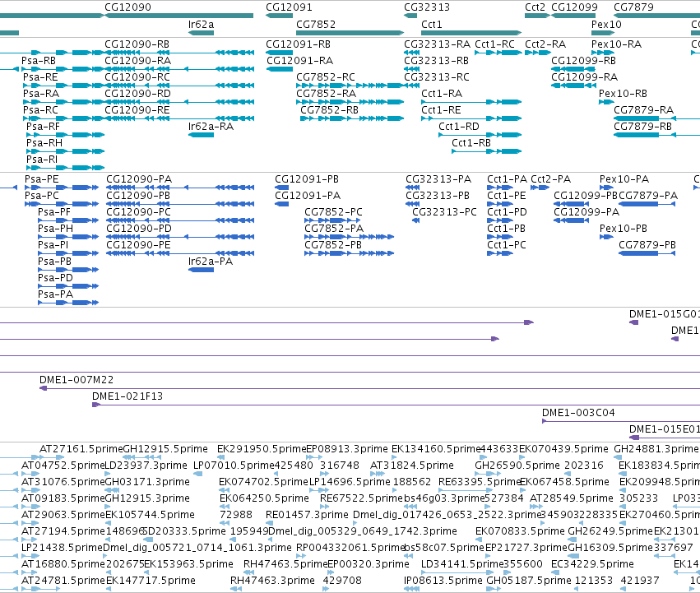The width and height of the screenshot is (700, 593).
Task: Click the CG7852 gene bar
Action: pyautogui.click(x=350, y=33)
